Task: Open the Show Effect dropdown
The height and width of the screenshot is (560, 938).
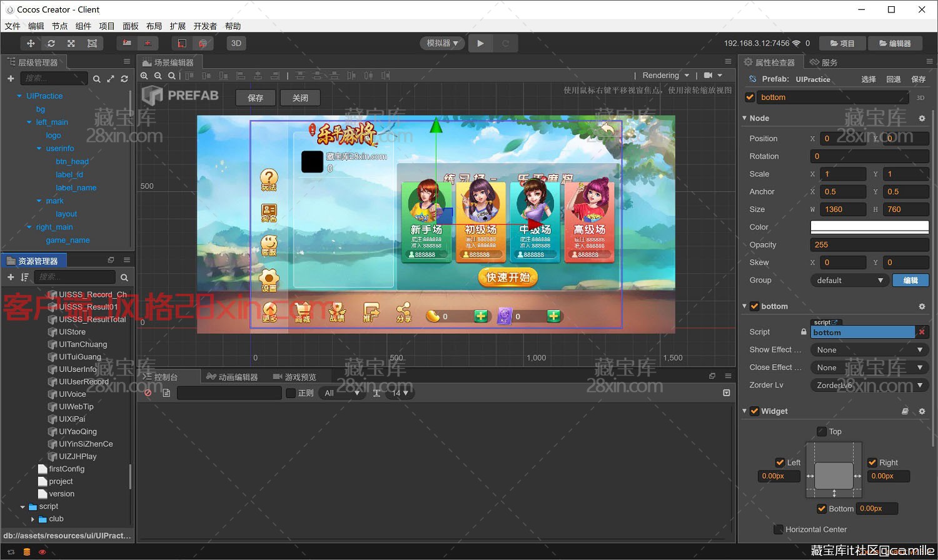Action: tap(870, 350)
